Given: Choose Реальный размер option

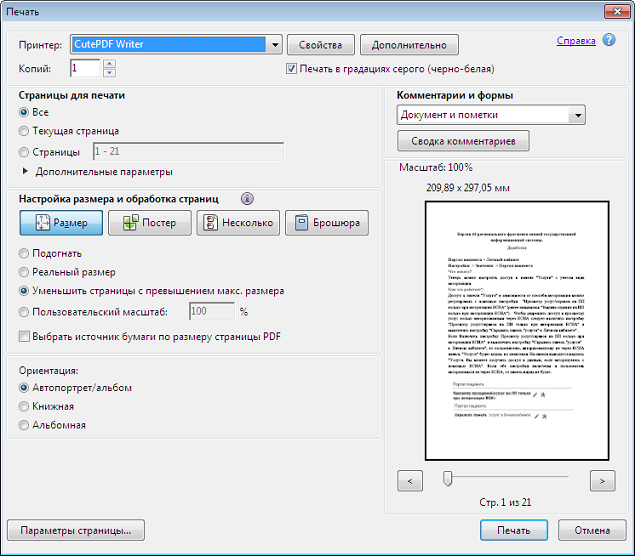Looking at the screenshot, I should coord(24,272).
